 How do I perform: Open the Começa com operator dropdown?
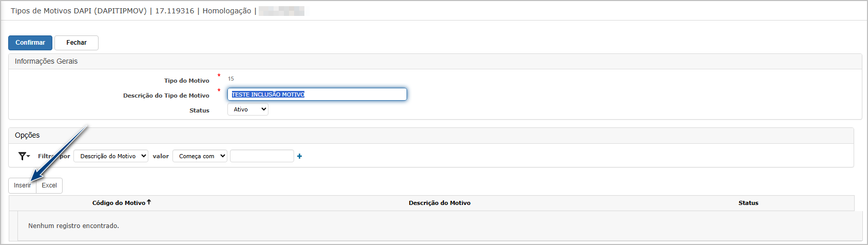200,156
